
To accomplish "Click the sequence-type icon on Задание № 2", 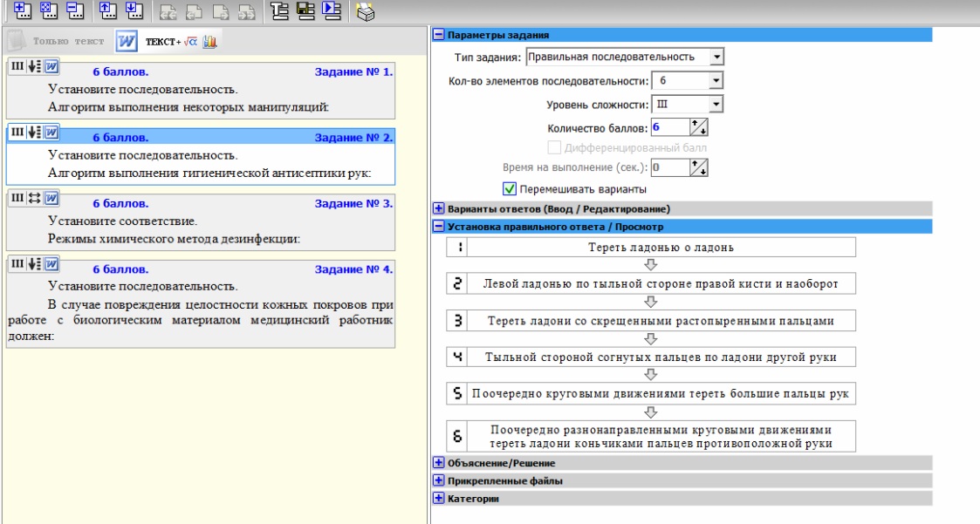I will (34, 132).
